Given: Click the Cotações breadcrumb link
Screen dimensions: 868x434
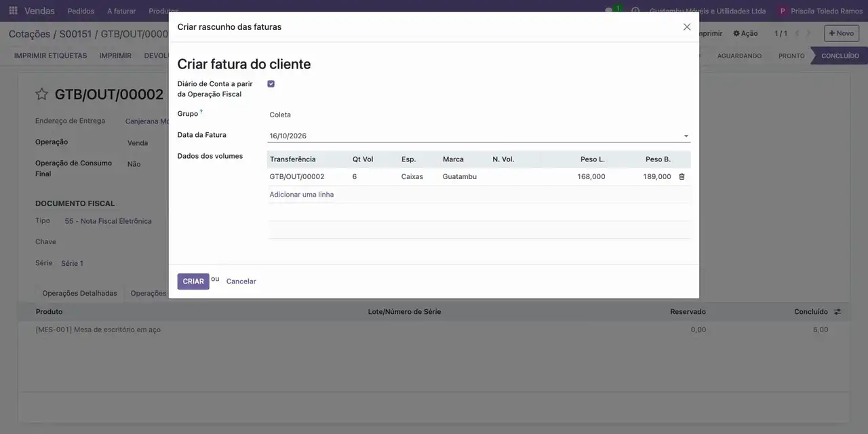Looking at the screenshot, I should [x=29, y=34].
